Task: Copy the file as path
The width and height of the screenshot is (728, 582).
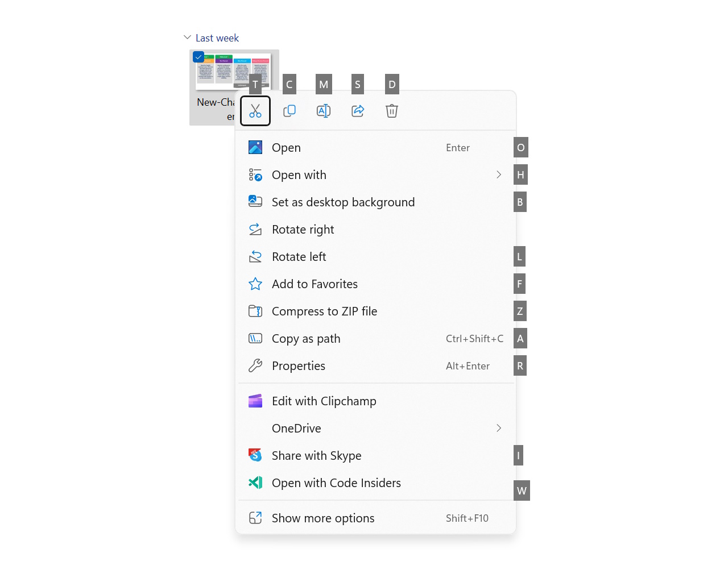Action: tap(306, 338)
